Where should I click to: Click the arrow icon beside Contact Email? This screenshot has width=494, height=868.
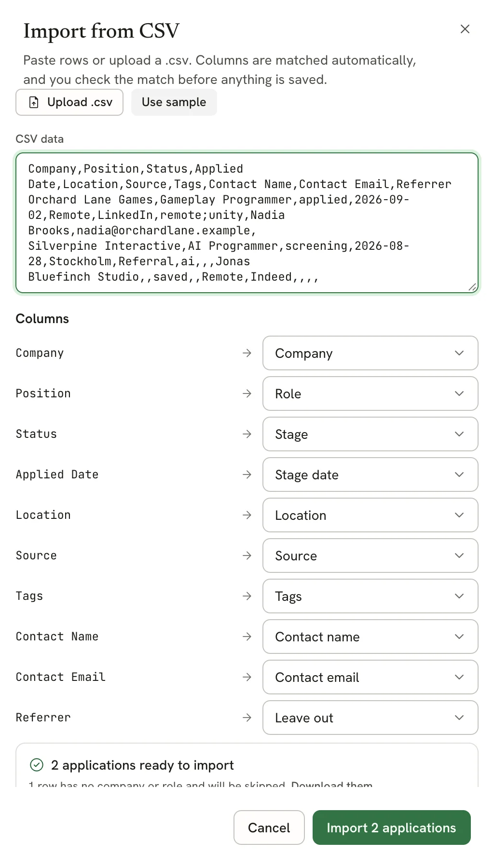[x=247, y=677]
